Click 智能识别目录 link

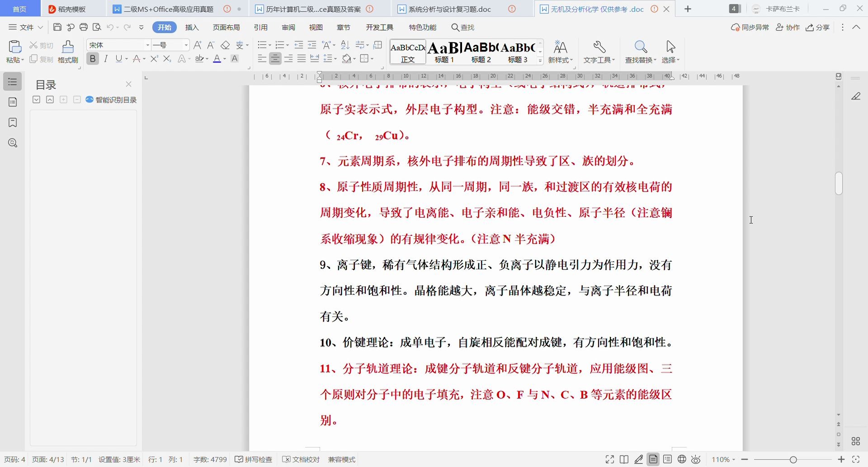pyautogui.click(x=111, y=100)
